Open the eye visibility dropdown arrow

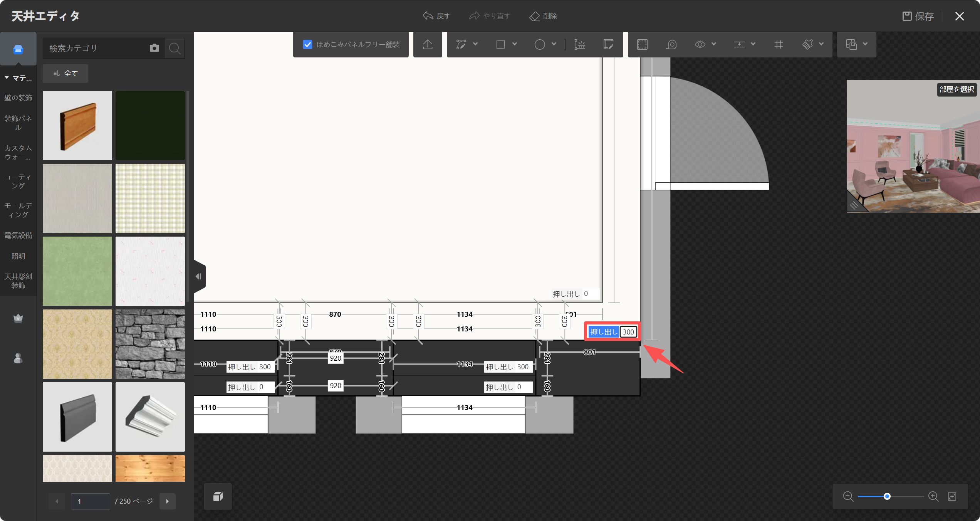[x=714, y=44]
